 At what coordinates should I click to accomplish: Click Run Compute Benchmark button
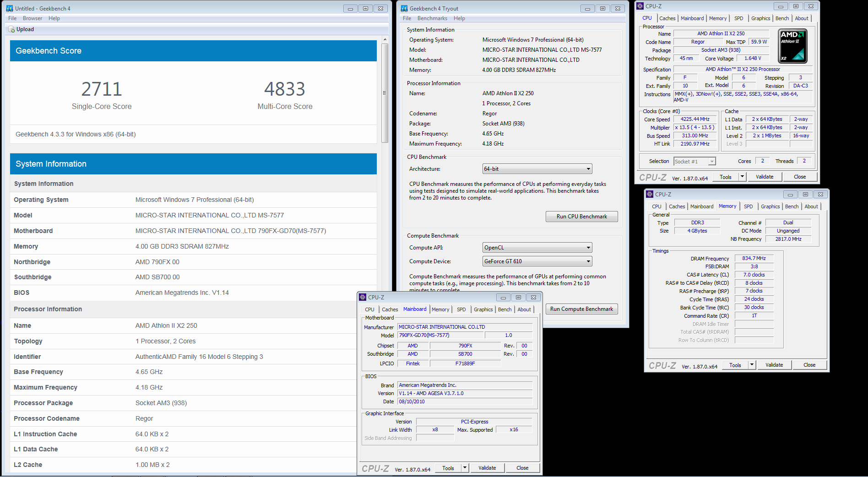point(581,309)
